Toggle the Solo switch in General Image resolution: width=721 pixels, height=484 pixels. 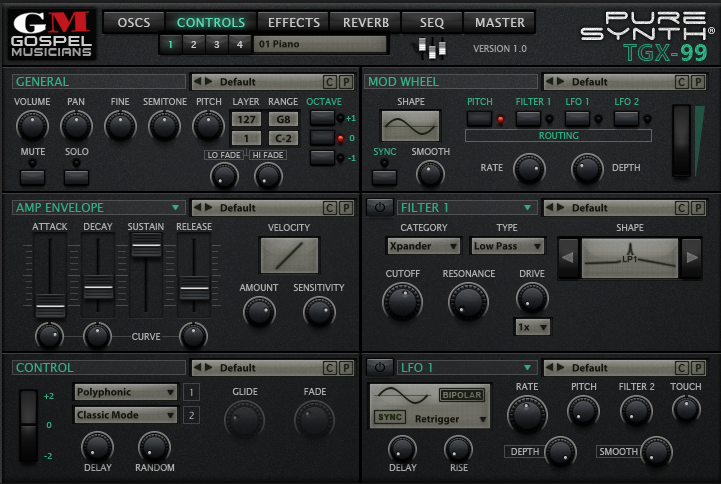[76, 177]
